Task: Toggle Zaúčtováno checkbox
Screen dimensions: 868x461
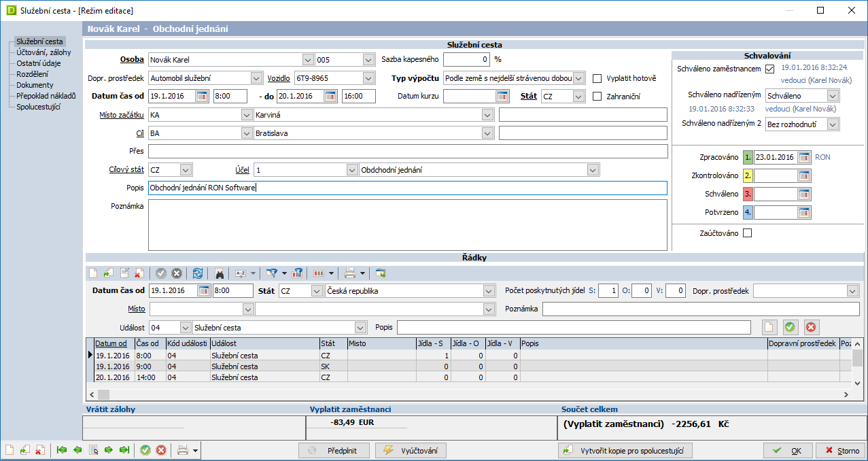Action: click(748, 233)
